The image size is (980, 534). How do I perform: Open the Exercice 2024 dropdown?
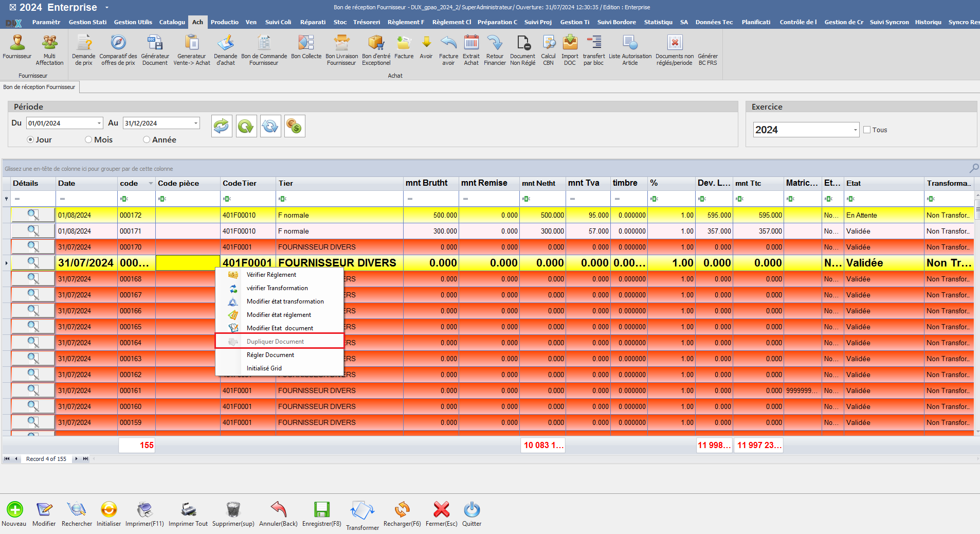pos(855,130)
